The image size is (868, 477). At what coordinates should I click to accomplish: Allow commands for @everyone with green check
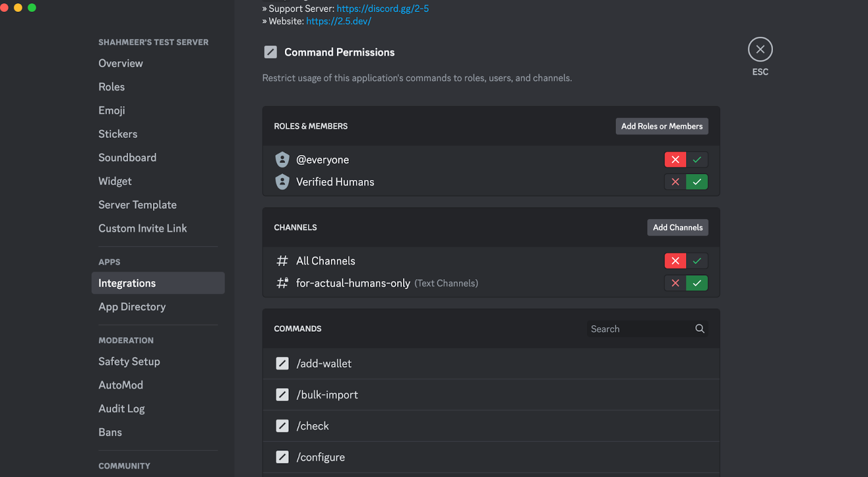697,159
